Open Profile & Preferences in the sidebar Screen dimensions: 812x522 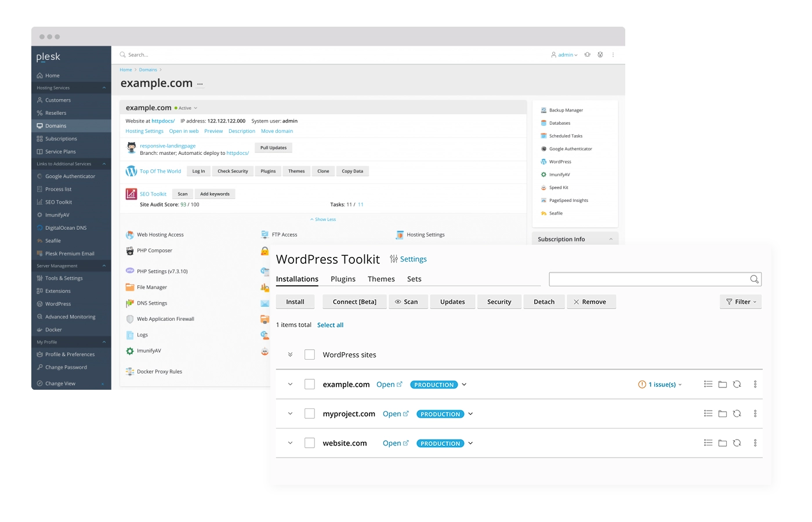(70, 354)
